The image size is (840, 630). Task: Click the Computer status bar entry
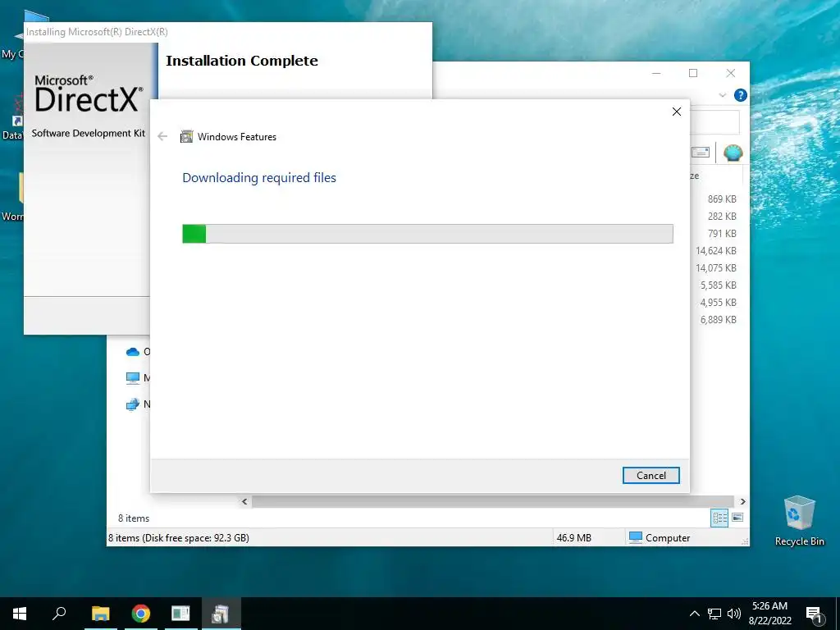tap(660, 538)
